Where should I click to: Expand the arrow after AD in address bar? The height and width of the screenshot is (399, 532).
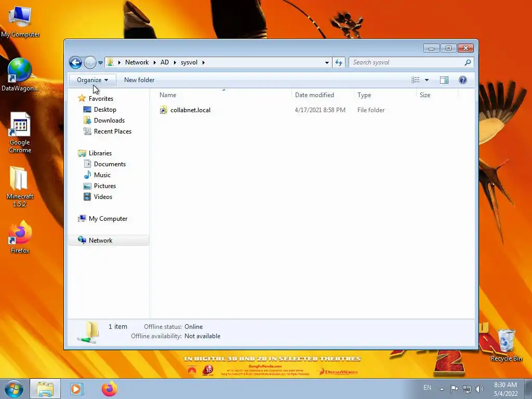pyautogui.click(x=175, y=62)
